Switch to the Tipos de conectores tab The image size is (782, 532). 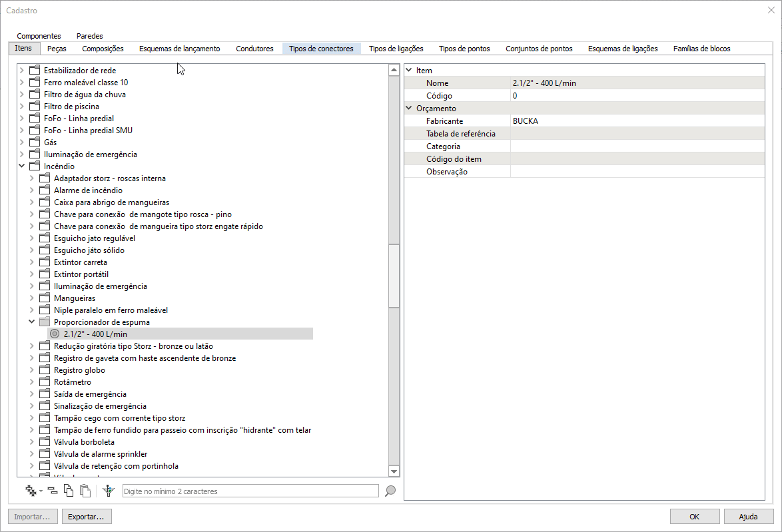tap(321, 49)
